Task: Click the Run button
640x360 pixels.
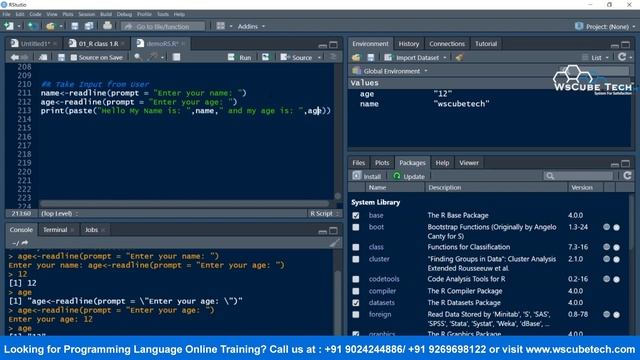Action: tap(240, 58)
